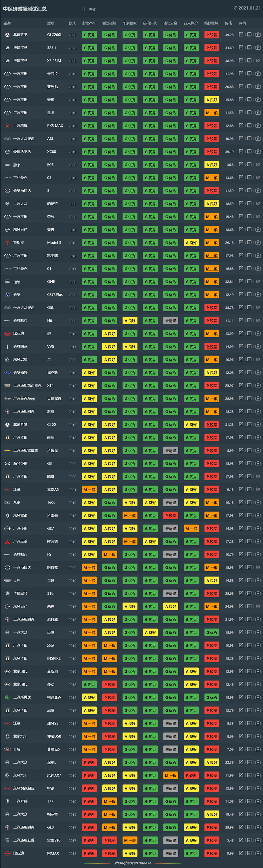Sort by 价格 column header
The width and height of the screenshot is (263, 868).
pos(228,23)
